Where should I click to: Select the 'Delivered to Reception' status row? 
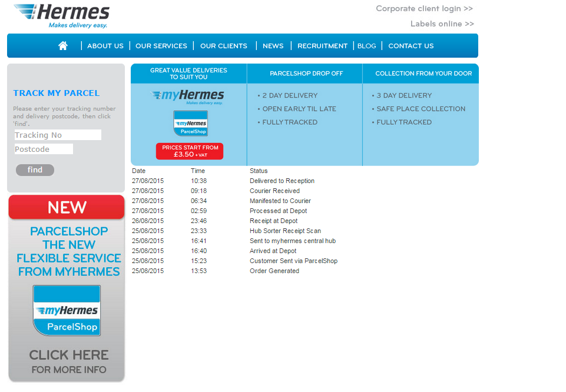(282, 181)
